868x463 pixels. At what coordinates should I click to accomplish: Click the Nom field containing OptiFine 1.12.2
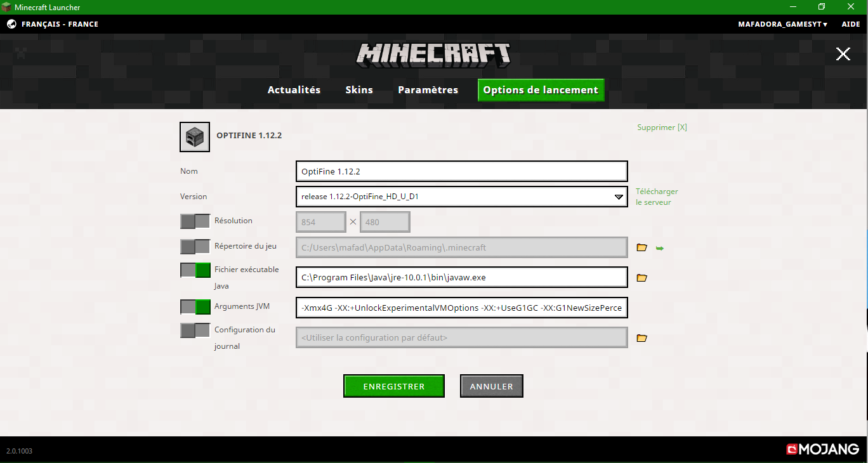[462, 171]
